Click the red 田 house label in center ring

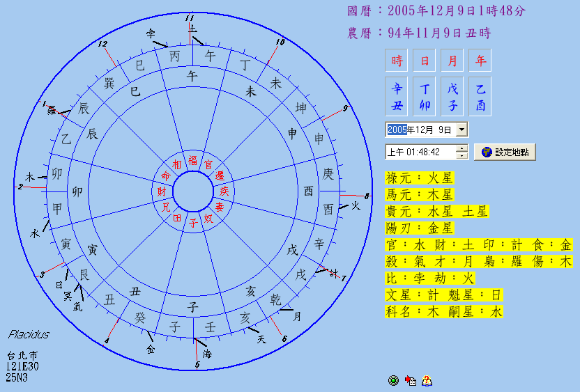177,218
